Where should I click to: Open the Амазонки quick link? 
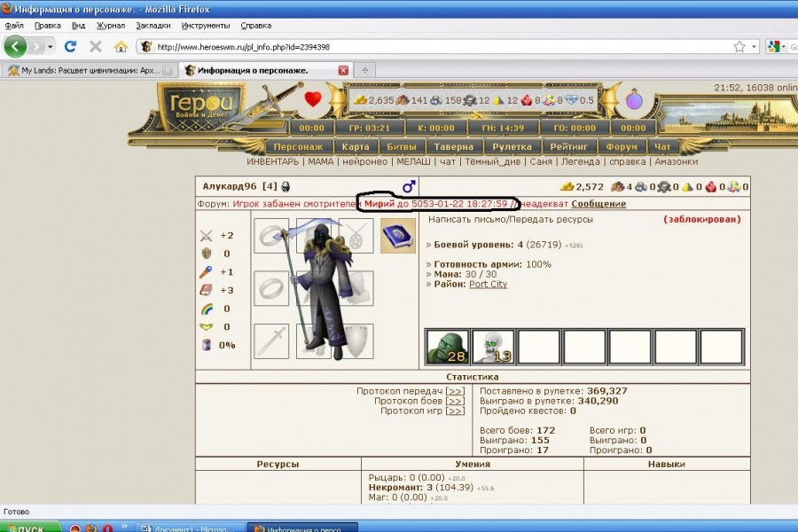tap(676, 161)
